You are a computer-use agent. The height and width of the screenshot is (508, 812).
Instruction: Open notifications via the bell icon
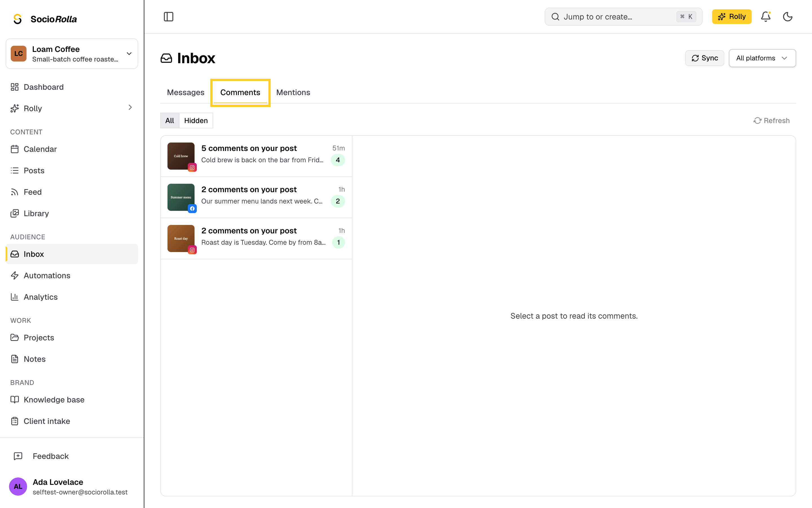click(765, 16)
